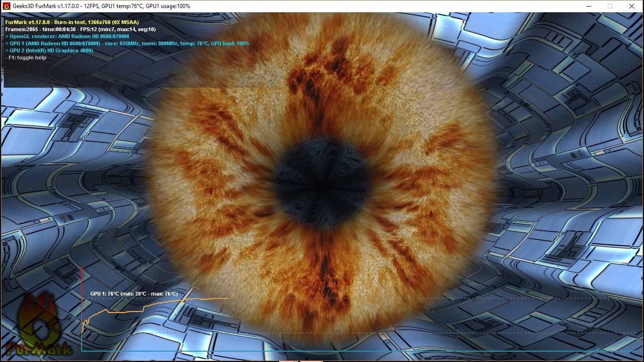The width and height of the screenshot is (644, 362).
Task: Click 'GPU 2 (Intel(R) HD Graphics 4000)' line
Action: [49, 50]
